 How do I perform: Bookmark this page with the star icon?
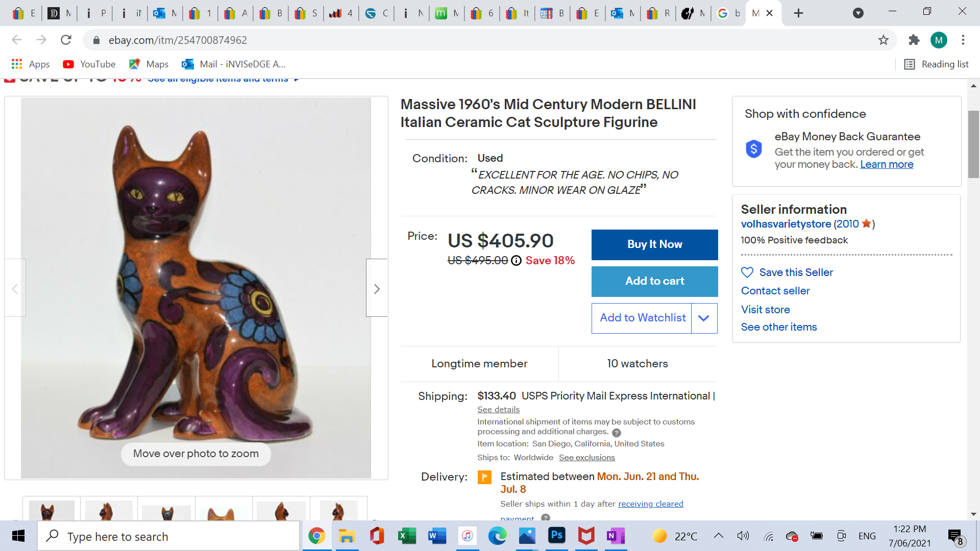pyautogui.click(x=884, y=40)
